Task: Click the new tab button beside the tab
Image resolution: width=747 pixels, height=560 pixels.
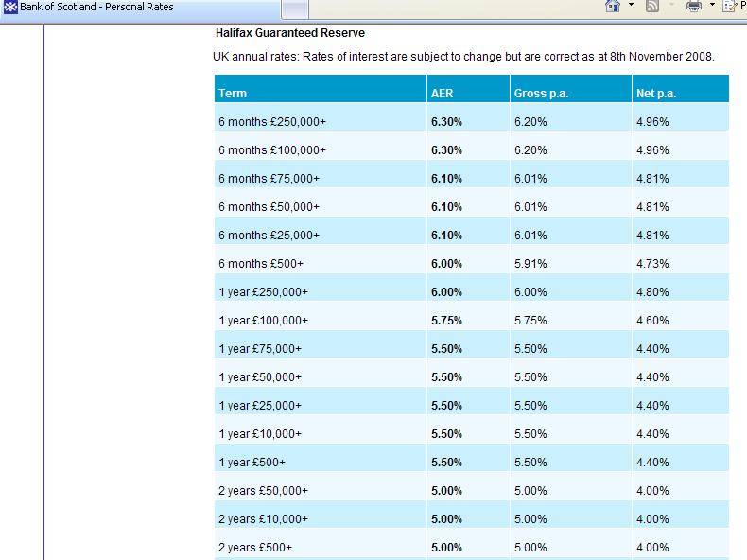Action: tap(295, 9)
